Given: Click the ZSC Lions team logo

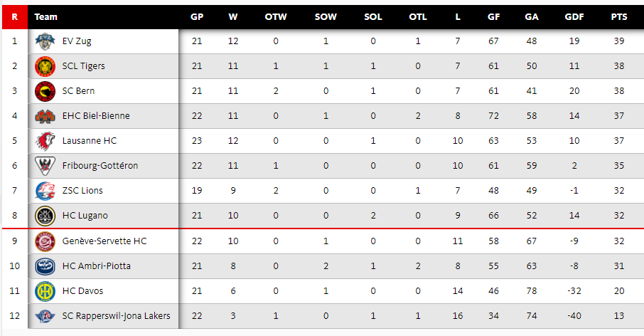Looking at the screenshot, I should coord(45,191).
